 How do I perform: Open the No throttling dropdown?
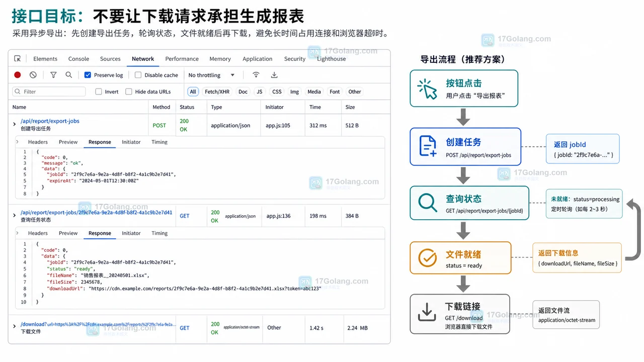tap(211, 75)
